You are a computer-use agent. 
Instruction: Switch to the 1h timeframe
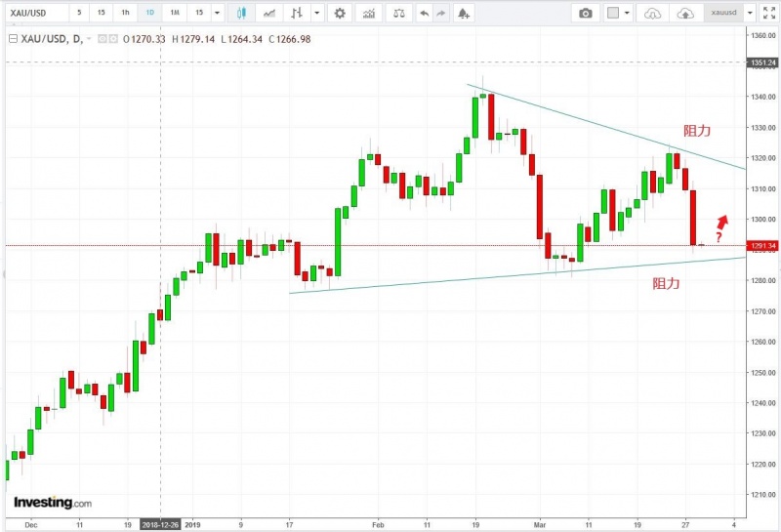pos(125,14)
